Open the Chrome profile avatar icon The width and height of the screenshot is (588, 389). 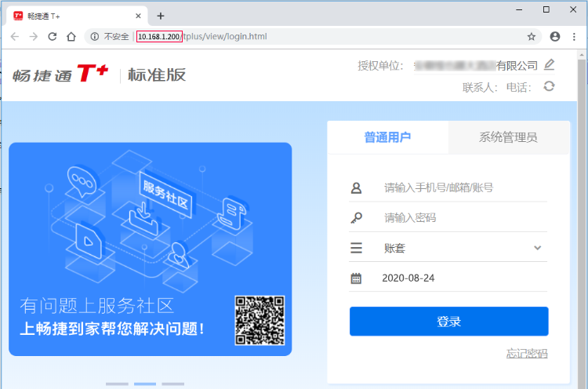(x=555, y=36)
